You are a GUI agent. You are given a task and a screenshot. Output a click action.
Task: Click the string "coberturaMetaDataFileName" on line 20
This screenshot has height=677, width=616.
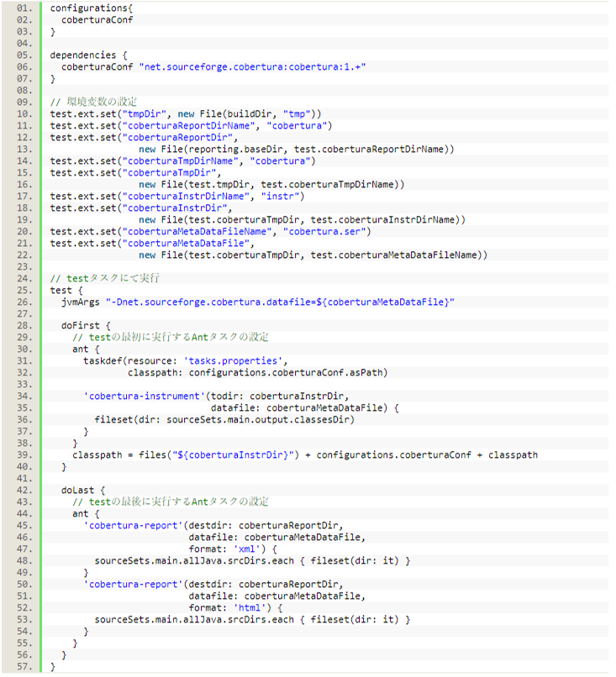[197, 232]
